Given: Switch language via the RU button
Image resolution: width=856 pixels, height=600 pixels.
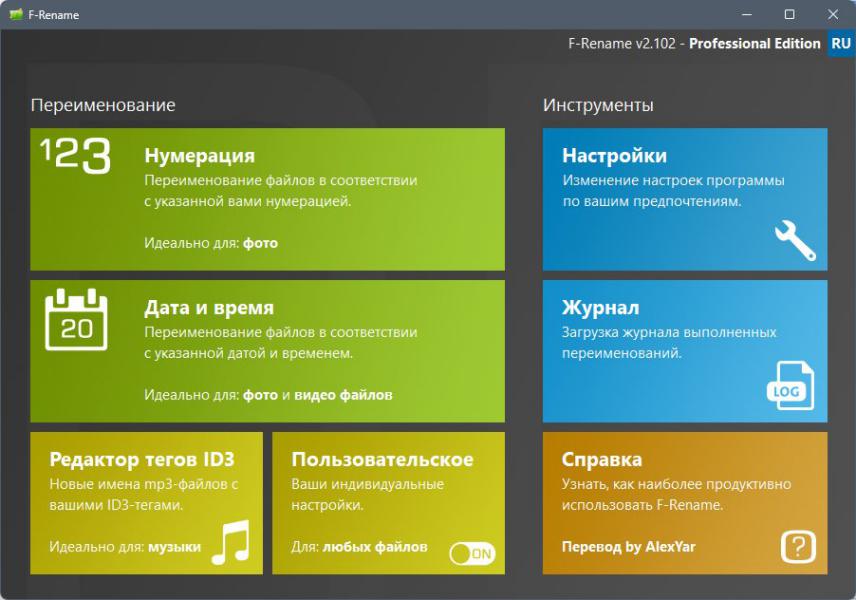Looking at the screenshot, I should point(841,43).
